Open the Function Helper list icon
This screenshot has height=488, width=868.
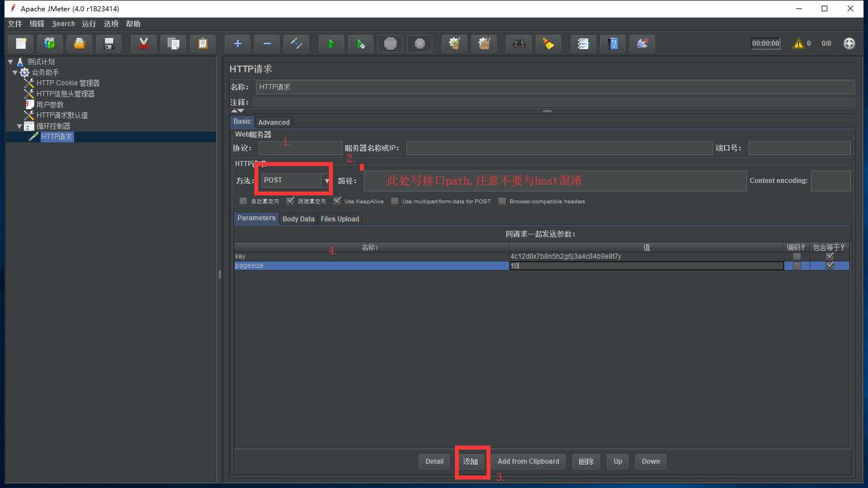pos(583,43)
